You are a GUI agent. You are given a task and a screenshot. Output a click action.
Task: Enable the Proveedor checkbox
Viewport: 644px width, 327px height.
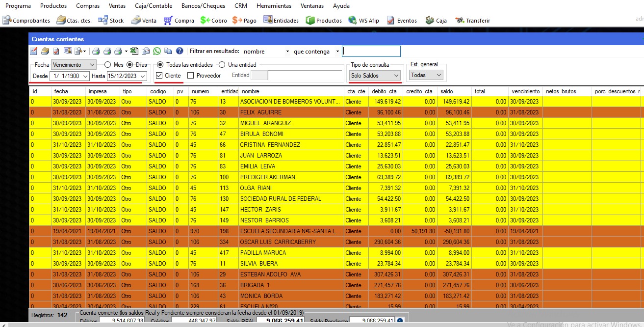coord(191,76)
